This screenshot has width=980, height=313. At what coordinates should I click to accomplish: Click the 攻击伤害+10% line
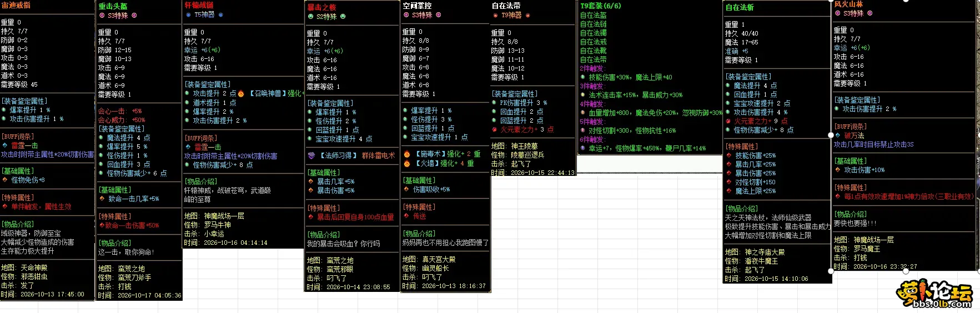(865, 170)
